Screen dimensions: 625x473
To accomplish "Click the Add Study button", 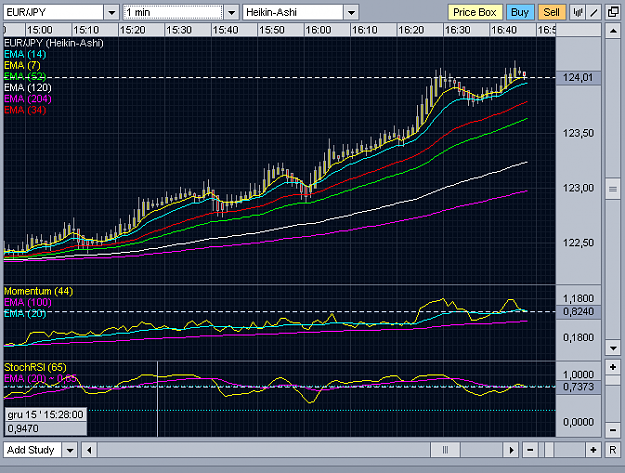I will click(x=32, y=450).
